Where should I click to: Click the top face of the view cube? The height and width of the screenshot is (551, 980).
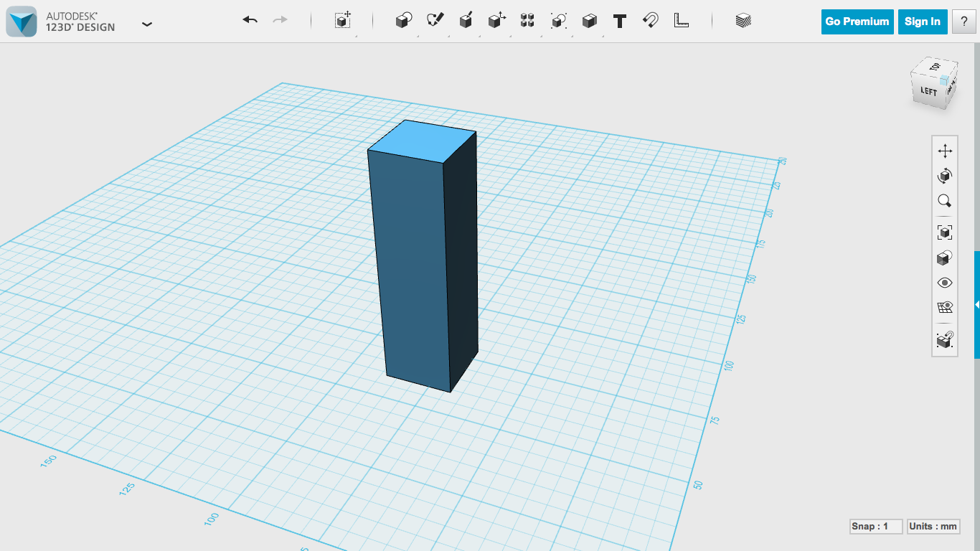(x=935, y=67)
